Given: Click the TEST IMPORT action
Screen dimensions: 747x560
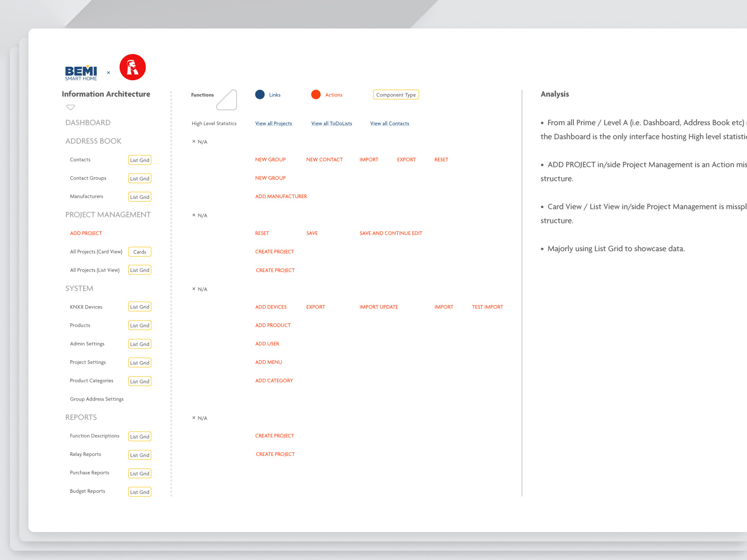Looking at the screenshot, I should pyautogui.click(x=487, y=307).
